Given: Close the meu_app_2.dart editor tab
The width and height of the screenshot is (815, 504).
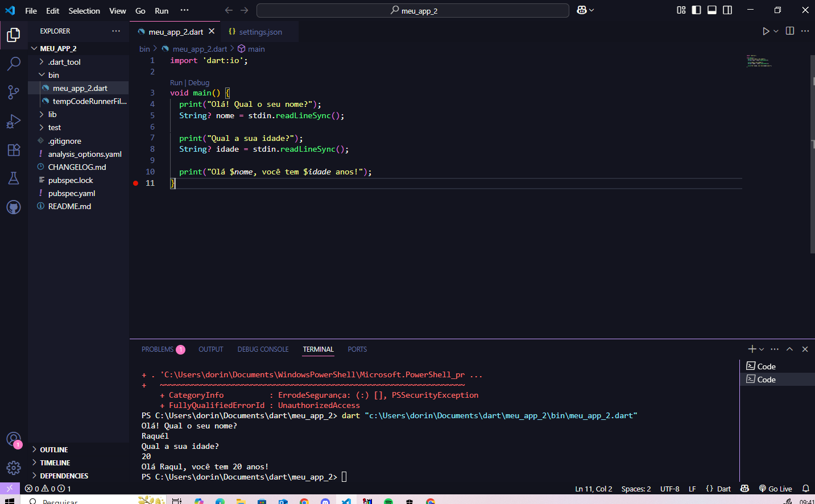Looking at the screenshot, I should (212, 31).
